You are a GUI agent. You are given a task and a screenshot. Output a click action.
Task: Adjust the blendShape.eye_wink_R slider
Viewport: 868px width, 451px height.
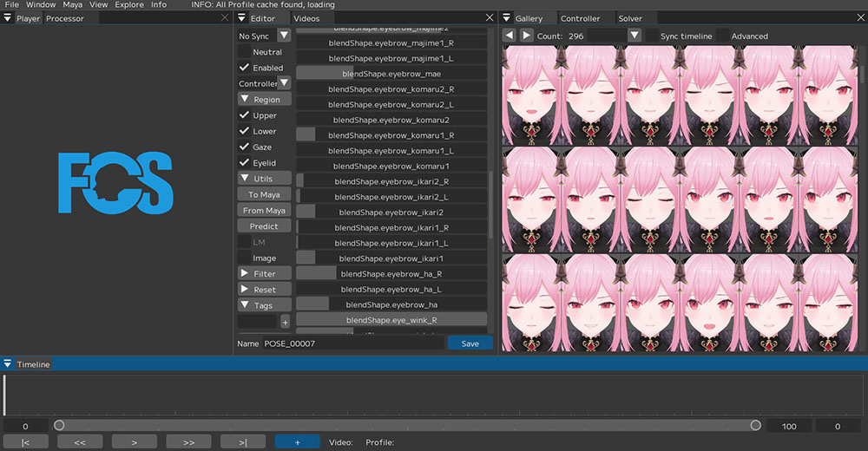pos(391,320)
